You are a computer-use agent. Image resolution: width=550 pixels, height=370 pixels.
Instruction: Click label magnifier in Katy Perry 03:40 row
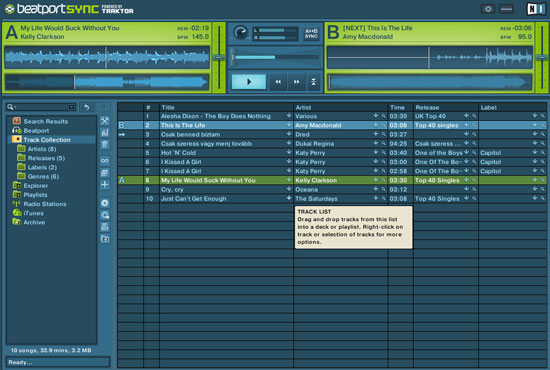pyautogui.click(x=542, y=152)
